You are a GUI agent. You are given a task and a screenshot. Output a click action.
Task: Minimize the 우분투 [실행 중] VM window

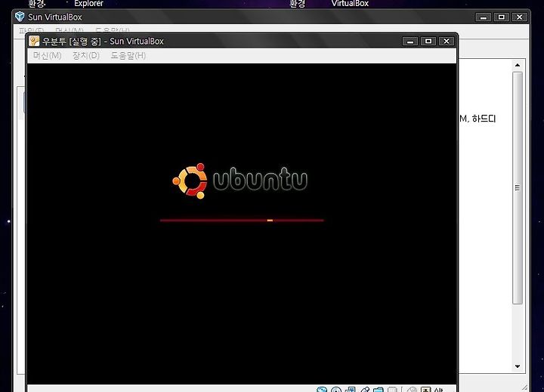(410, 42)
